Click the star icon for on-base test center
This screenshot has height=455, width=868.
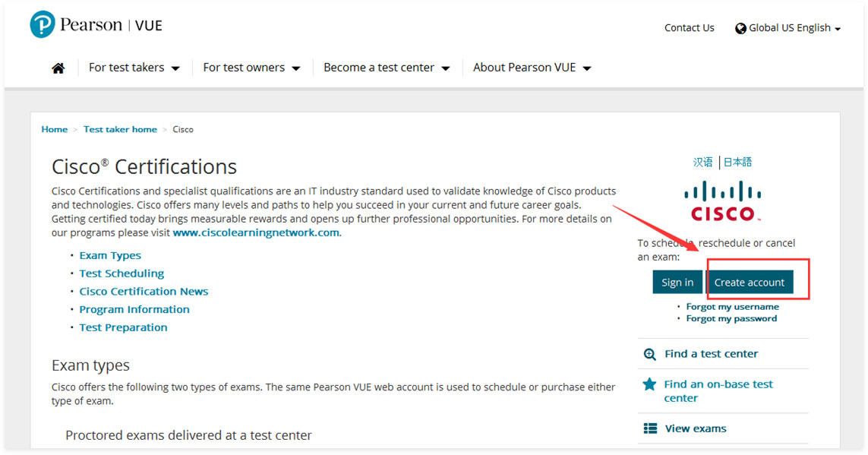(649, 384)
